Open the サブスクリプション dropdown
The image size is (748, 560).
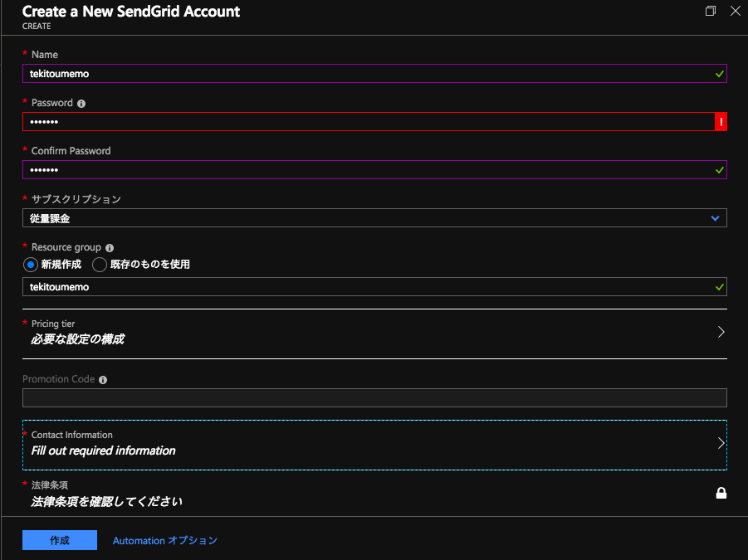pyautogui.click(x=374, y=218)
